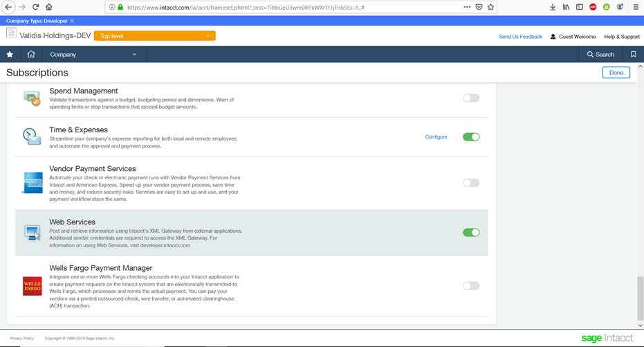Screen dimensions: 644x347
Task: Go to the Intacct home dashboard
Action: (31, 54)
